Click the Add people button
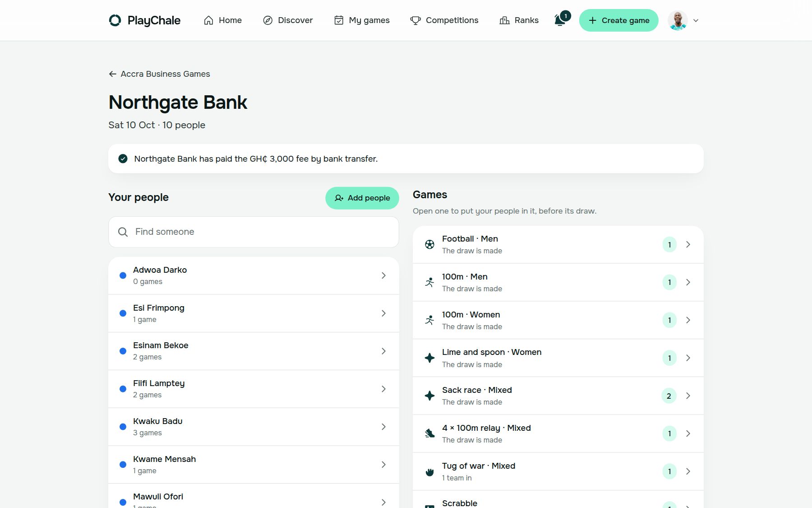The height and width of the screenshot is (508, 812). tap(362, 198)
